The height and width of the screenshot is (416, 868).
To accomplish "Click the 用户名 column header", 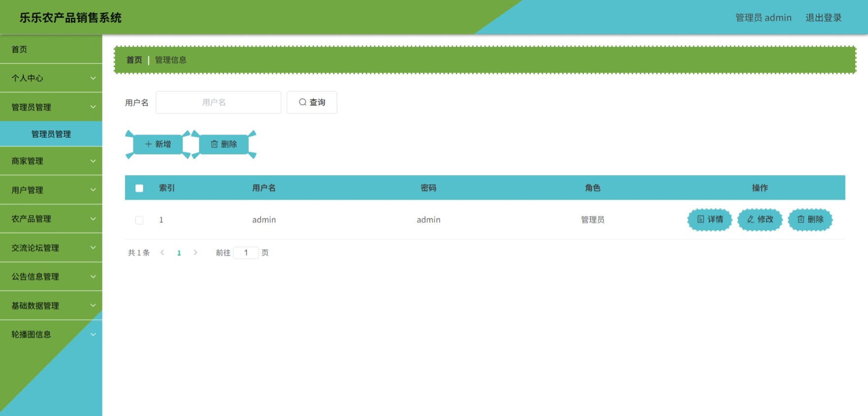I will coord(264,188).
